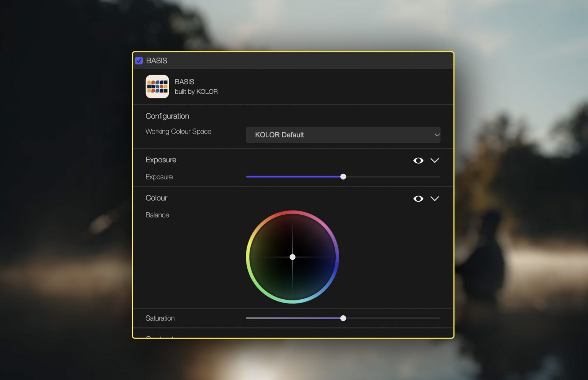Screen dimensions: 588x380
Task: Click the Configuration section heading
Action: pyautogui.click(x=167, y=116)
